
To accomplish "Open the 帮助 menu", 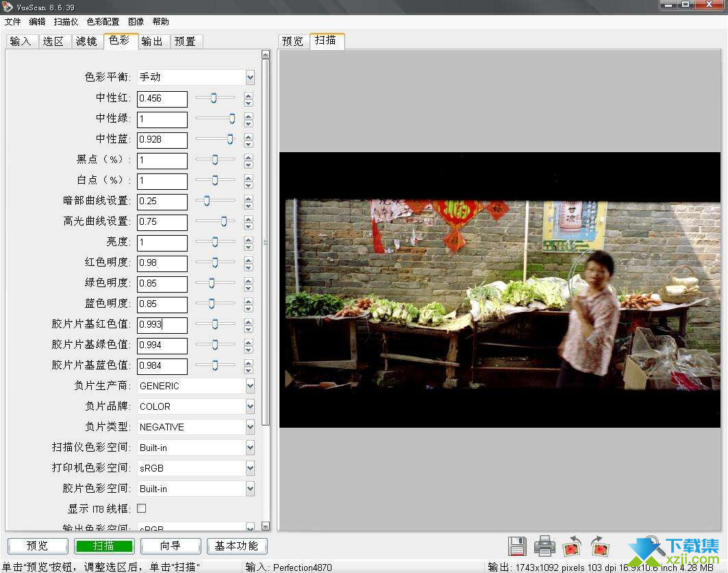I will click(x=161, y=22).
